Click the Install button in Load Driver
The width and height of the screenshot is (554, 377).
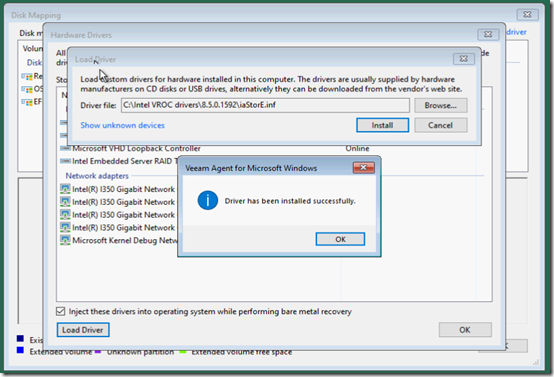[x=382, y=125]
